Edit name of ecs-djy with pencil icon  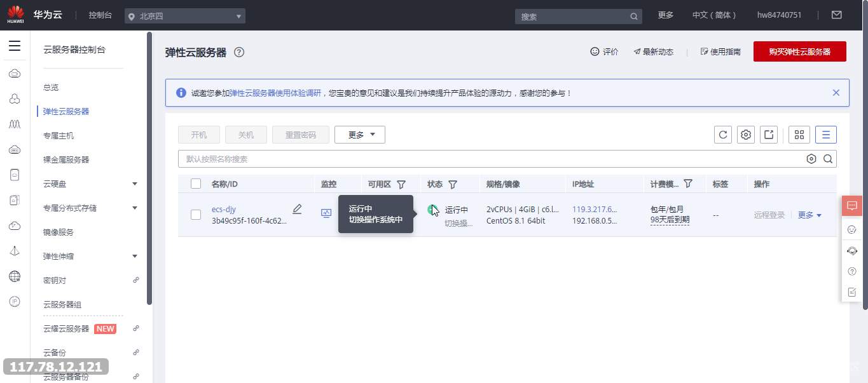(297, 209)
